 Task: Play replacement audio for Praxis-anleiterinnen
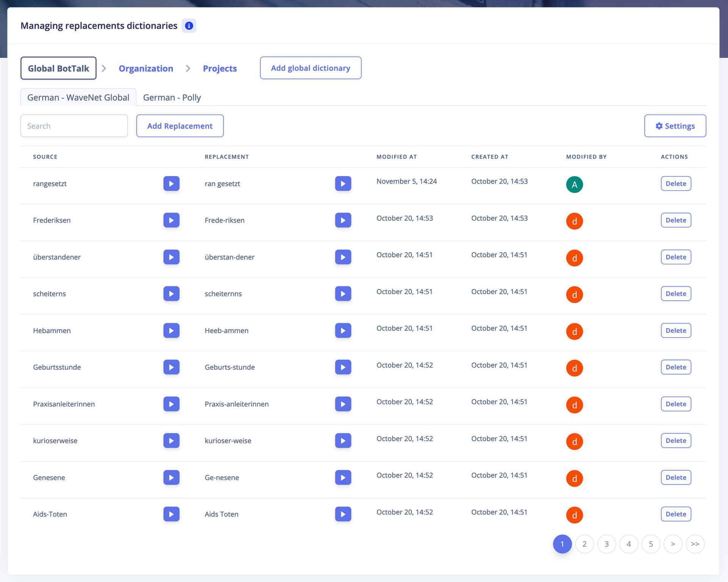click(343, 404)
